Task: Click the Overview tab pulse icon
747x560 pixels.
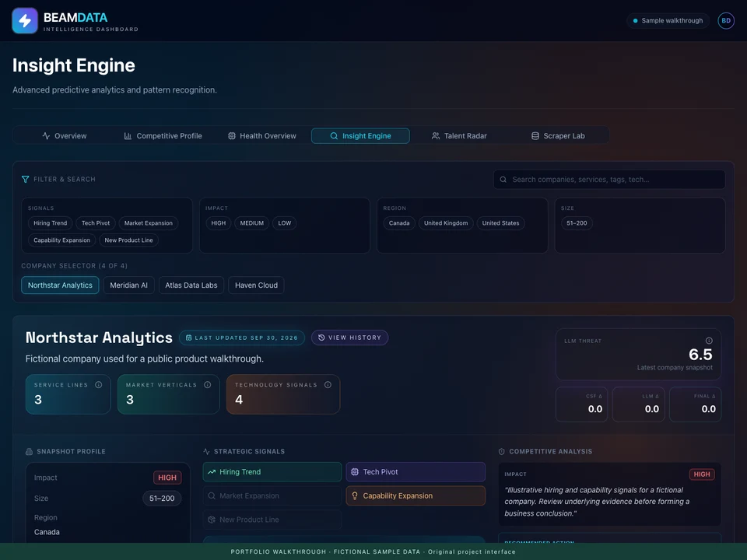Action: [x=46, y=135]
